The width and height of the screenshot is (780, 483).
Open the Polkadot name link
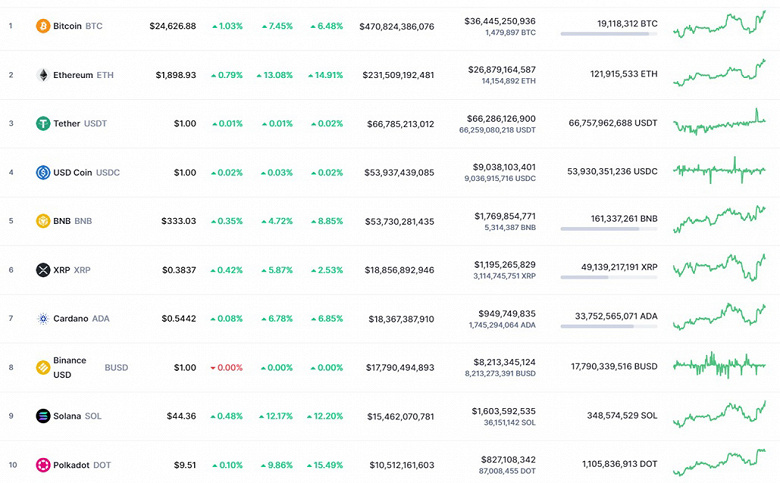pyautogui.click(x=71, y=465)
